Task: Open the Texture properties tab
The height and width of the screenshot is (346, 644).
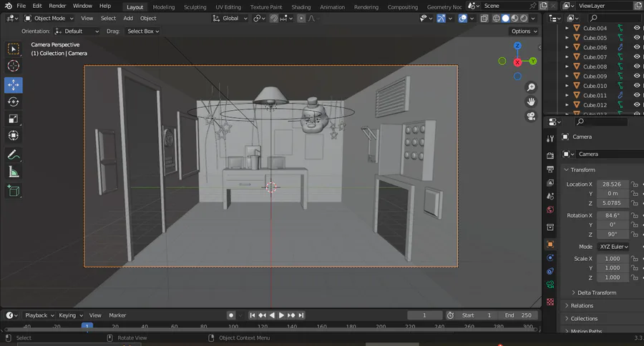Action: (x=550, y=302)
